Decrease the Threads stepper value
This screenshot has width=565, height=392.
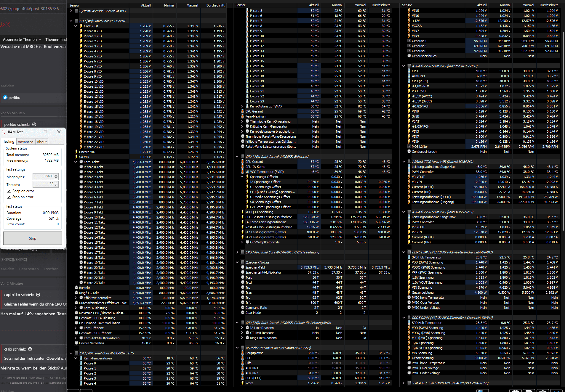[x=56, y=186]
